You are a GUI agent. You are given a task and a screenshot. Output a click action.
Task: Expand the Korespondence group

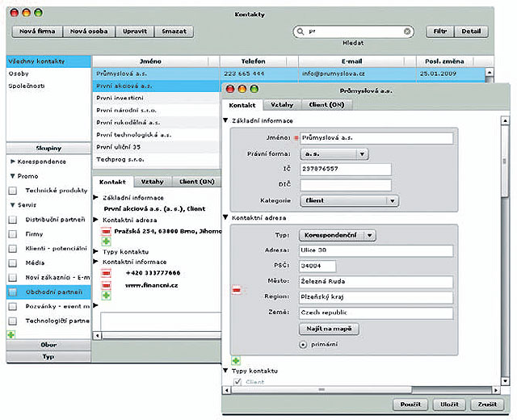coord(13,162)
